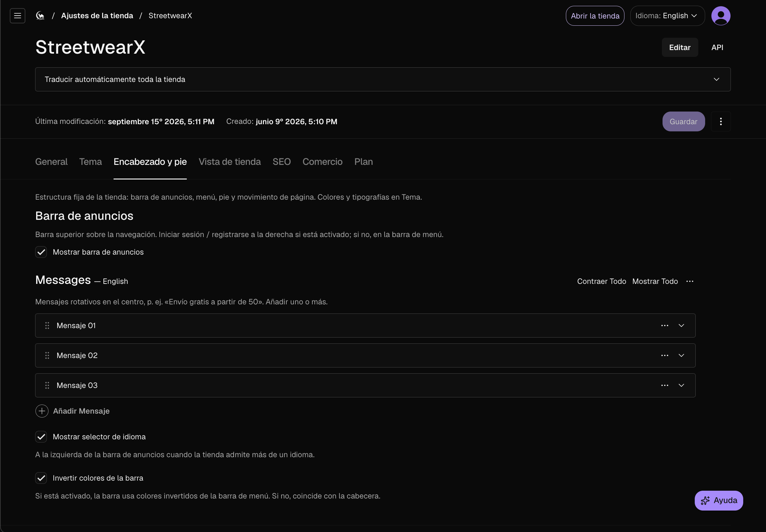Switch to the Comercio tab
The width and height of the screenshot is (766, 532).
[x=322, y=162]
